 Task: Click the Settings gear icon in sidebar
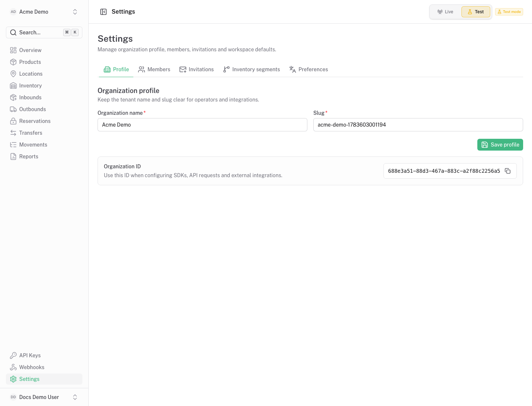13,379
